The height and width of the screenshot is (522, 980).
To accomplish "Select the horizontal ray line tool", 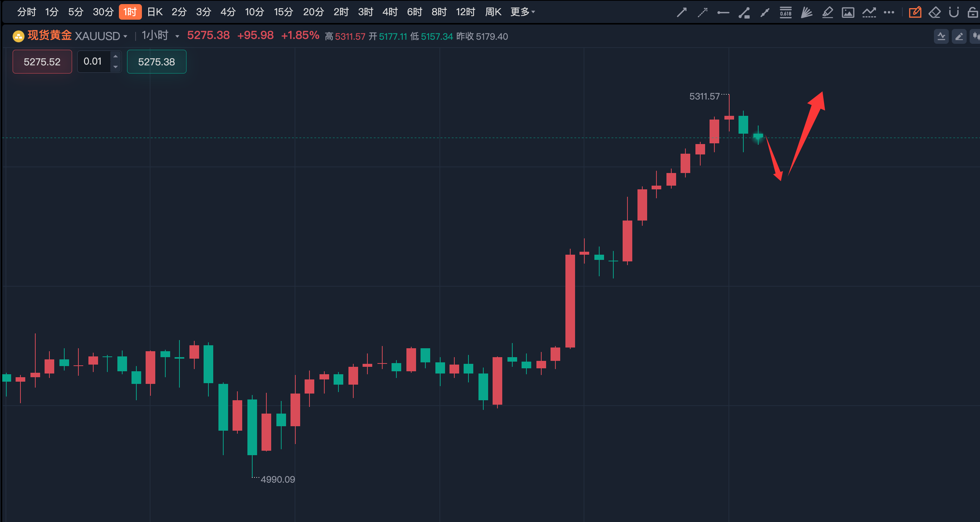I will (x=723, y=13).
